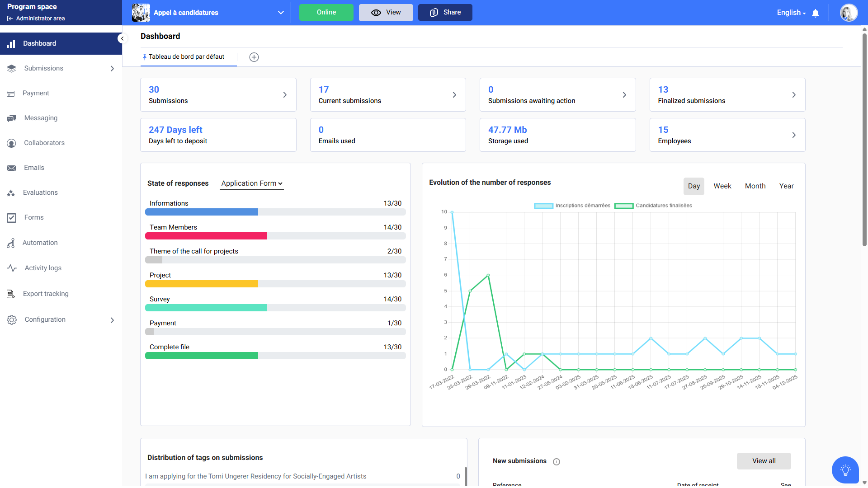Switch chart to Week view

pos(722,186)
